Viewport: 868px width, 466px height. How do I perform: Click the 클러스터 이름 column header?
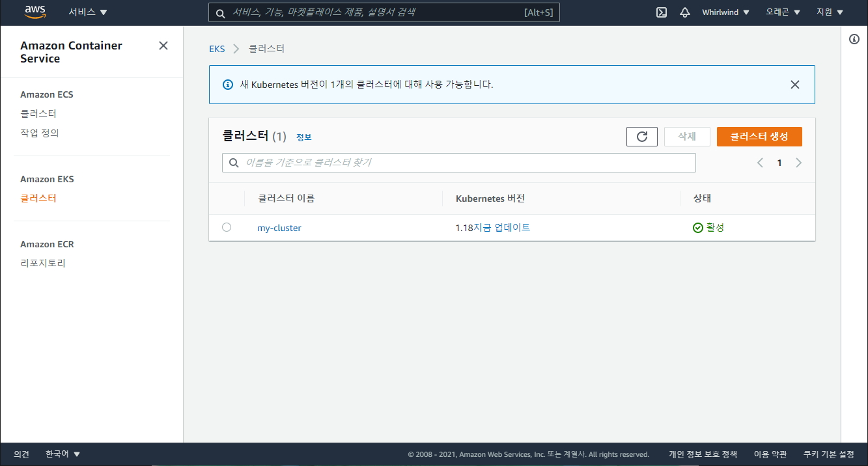[x=286, y=199]
